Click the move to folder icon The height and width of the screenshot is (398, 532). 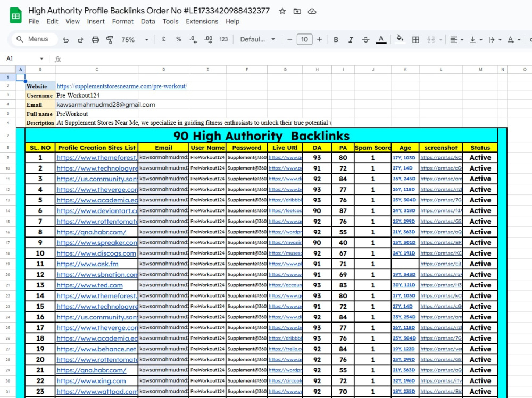point(297,11)
